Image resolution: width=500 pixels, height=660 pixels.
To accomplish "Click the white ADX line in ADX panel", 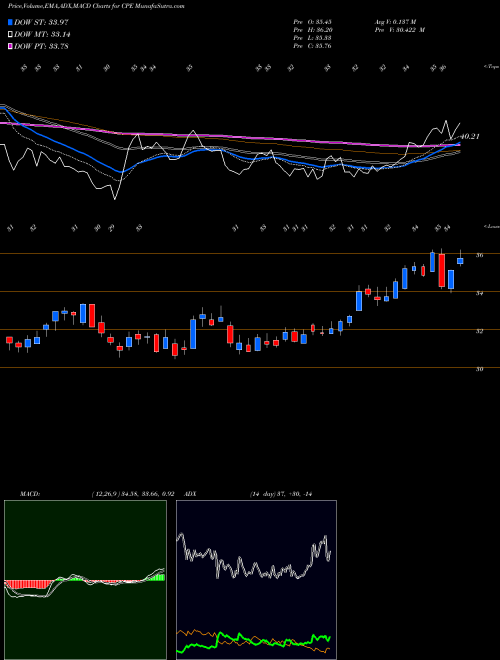I will coord(254,556).
